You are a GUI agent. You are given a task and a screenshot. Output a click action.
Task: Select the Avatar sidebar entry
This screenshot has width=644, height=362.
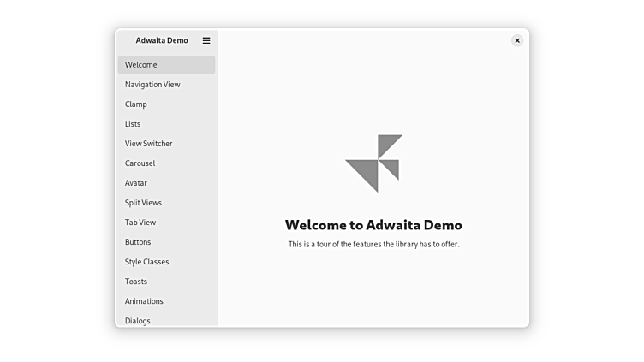166,183
